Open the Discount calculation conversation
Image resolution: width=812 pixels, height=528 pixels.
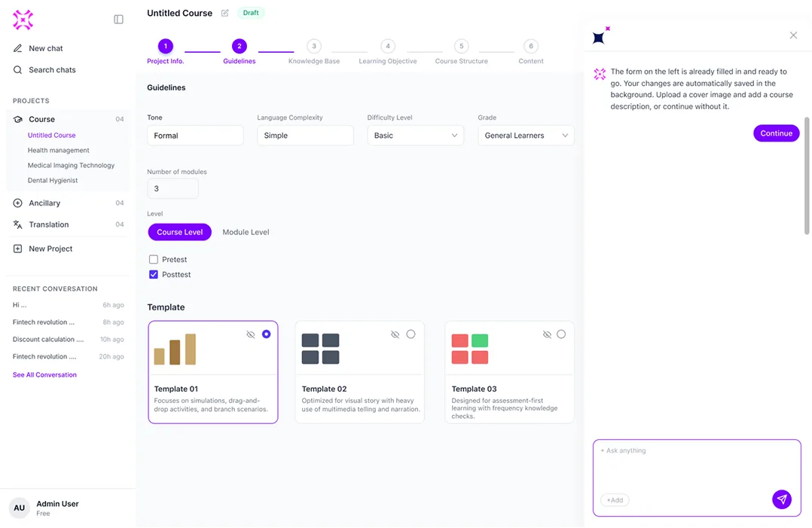coord(69,339)
